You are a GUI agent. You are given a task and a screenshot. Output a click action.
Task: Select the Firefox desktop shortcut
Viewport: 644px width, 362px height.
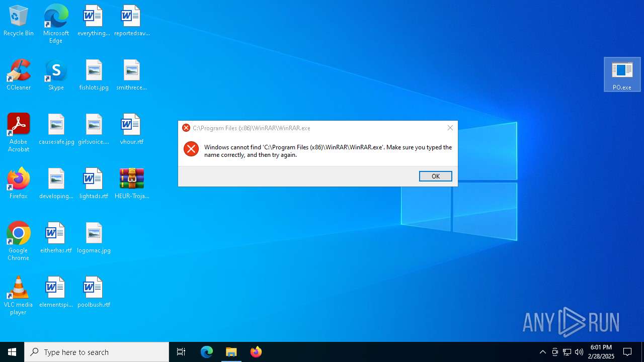(19, 184)
